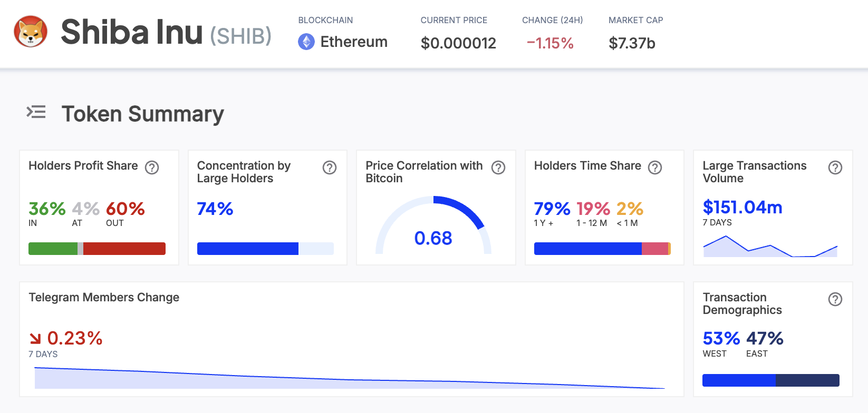Click the Price Correlation with Bitcoin title
Screen dimensions: 868x413
(x=424, y=172)
